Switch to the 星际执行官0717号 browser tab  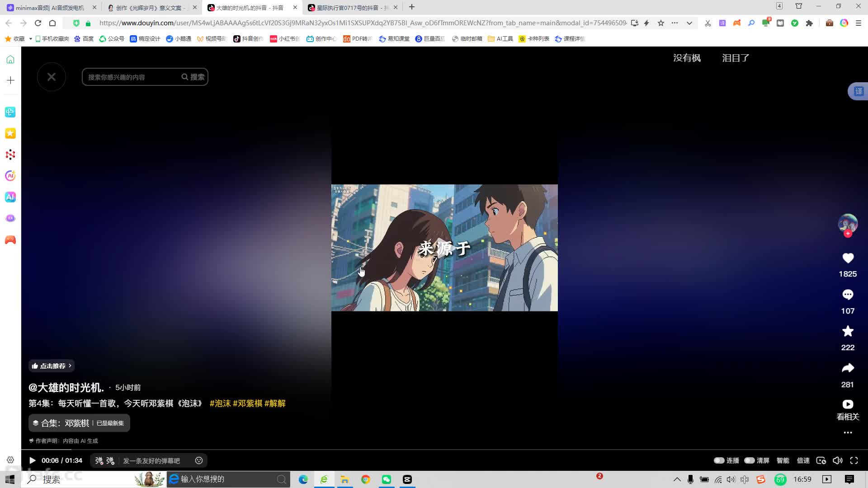click(x=350, y=8)
